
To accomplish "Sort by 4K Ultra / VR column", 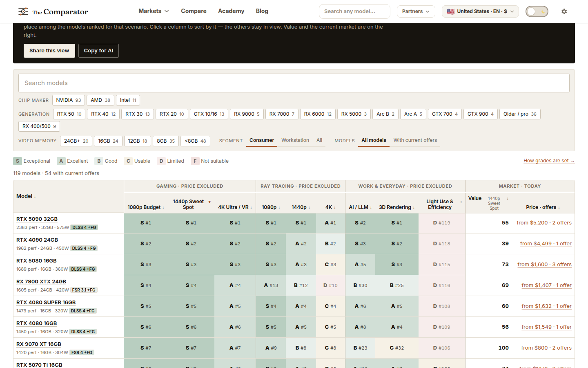I will (x=235, y=207).
